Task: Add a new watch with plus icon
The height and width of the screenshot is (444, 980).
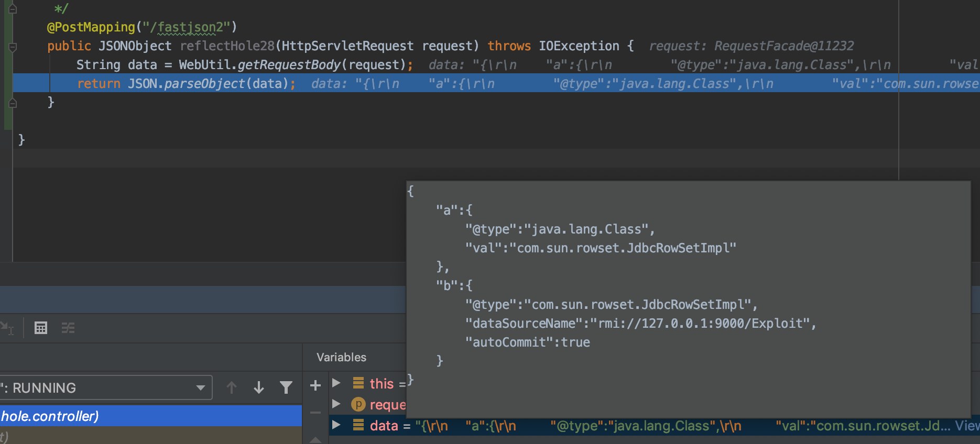Action: [x=315, y=386]
